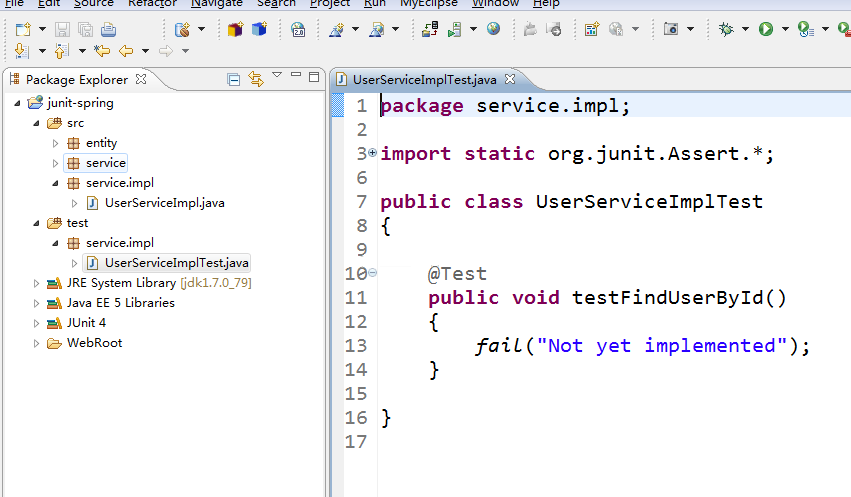Click the Back navigation yellow arrow
Screen dimensions: 851x497
126,51
